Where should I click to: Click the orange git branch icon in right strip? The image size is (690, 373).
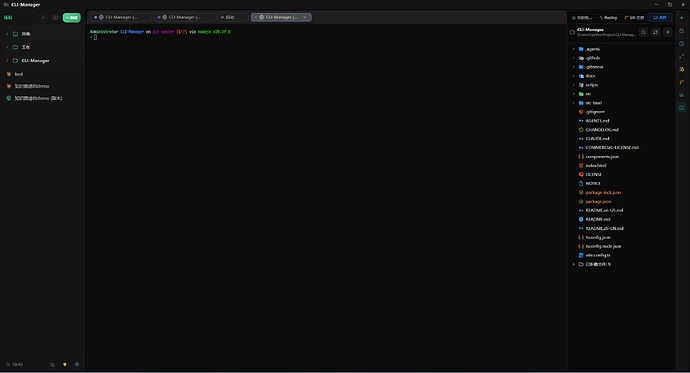[x=682, y=82]
